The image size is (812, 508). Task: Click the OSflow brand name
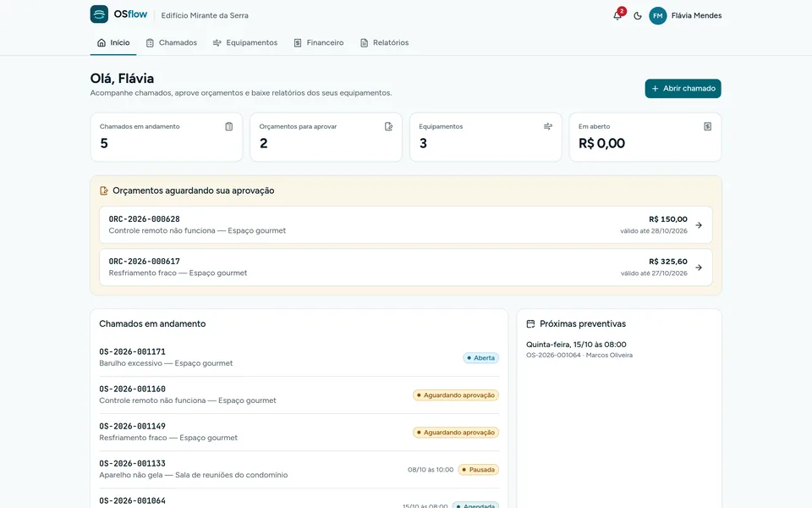(x=130, y=14)
